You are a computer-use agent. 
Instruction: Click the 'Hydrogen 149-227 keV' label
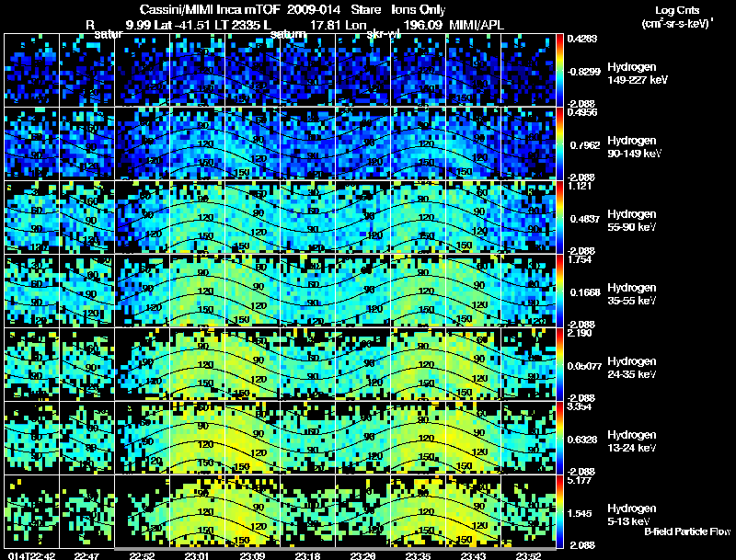click(638, 74)
